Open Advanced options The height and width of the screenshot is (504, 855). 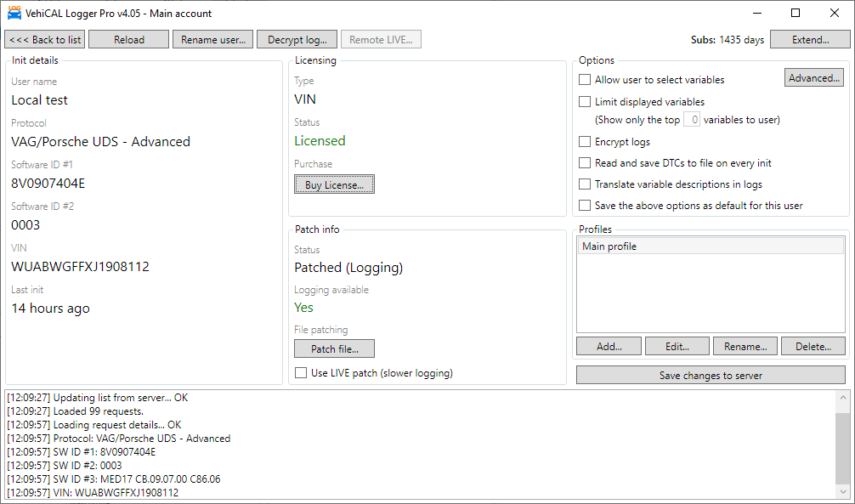point(813,78)
